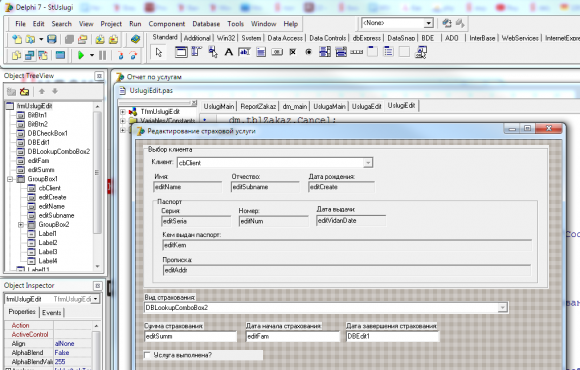The height and width of the screenshot is (370, 580).
Task: Select the DBCheckBox1 item in the tree
Action: pos(47,133)
